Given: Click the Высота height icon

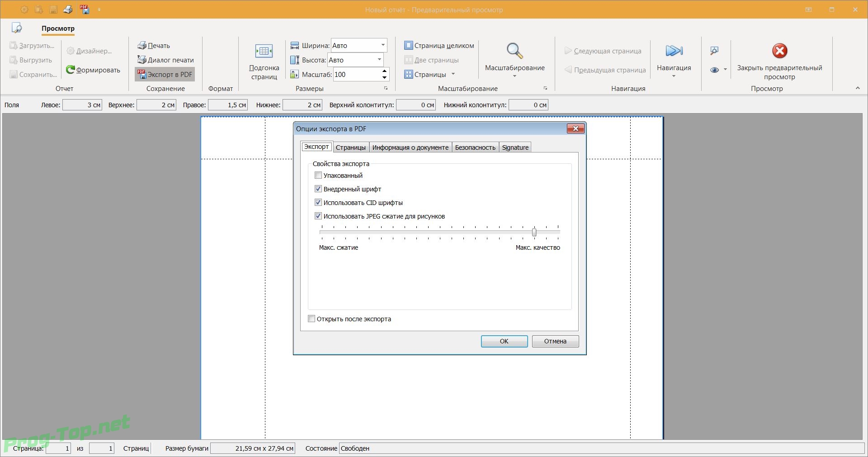Looking at the screenshot, I should (295, 60).
